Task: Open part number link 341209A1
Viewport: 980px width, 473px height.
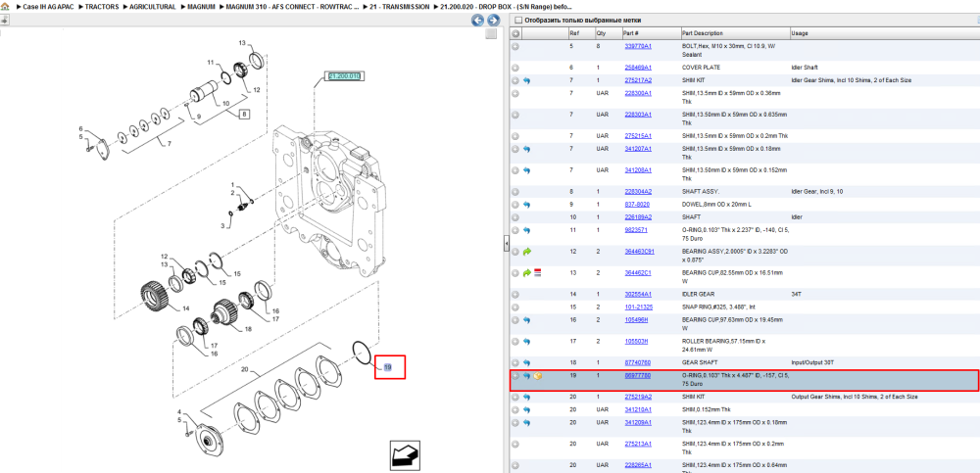Action: [x=638, y=422]
